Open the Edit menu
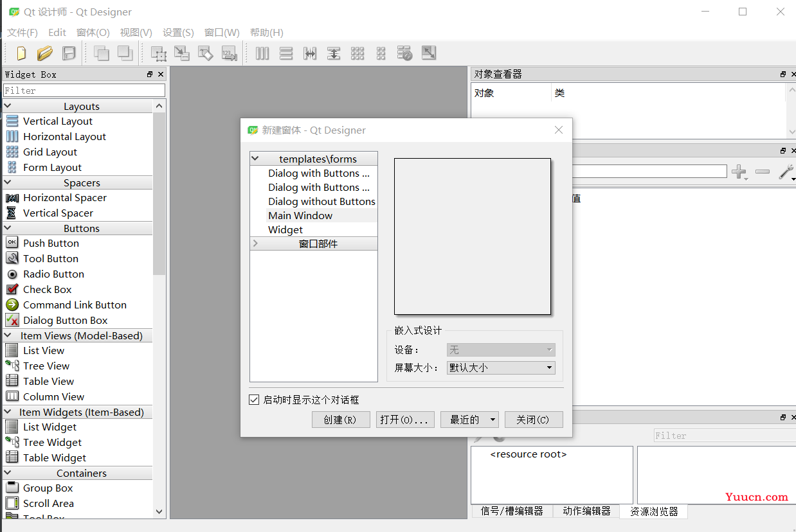 57,32
